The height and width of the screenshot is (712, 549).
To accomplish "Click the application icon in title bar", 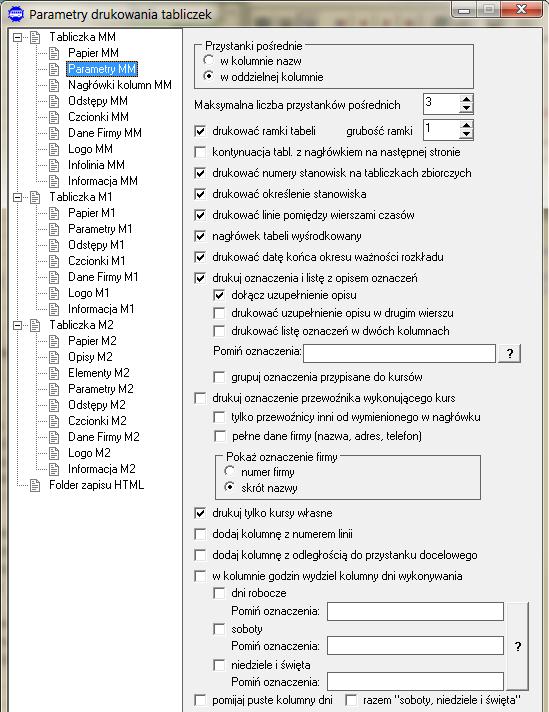I will coord(16,14).
